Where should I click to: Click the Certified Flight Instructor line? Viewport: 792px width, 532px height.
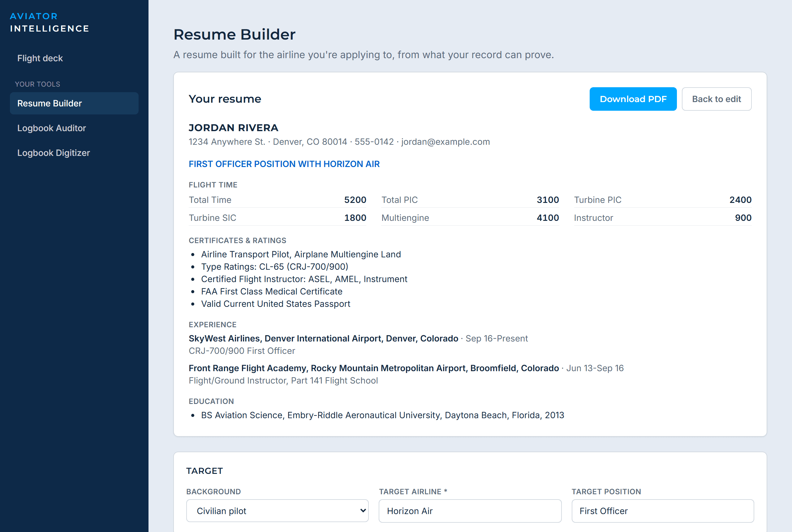304,279
